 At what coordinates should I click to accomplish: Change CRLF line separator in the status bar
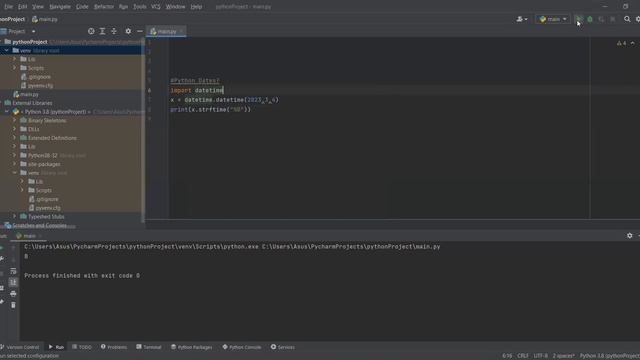point(522,356)
